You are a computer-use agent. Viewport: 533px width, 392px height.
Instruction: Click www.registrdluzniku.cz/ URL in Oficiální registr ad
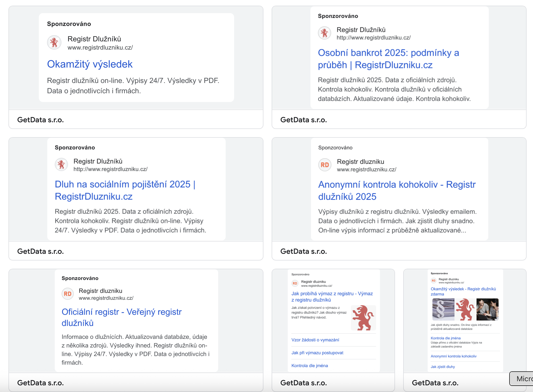point(106,298)
